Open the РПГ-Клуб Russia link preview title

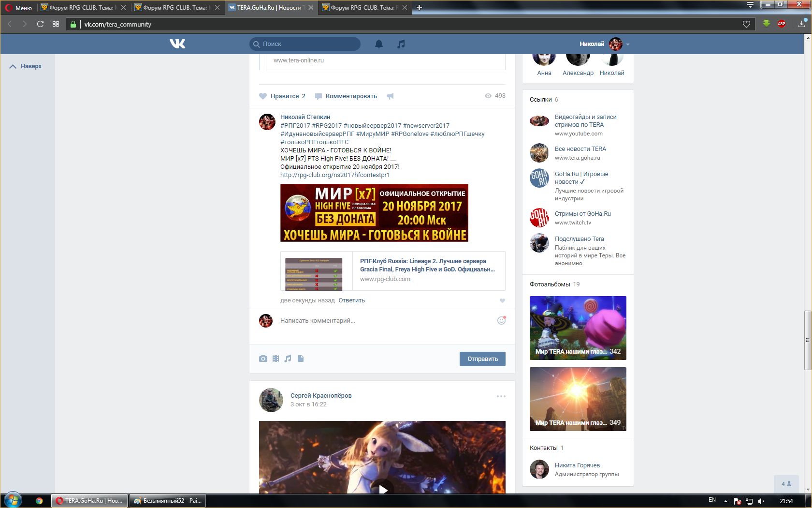click(427, 265)
